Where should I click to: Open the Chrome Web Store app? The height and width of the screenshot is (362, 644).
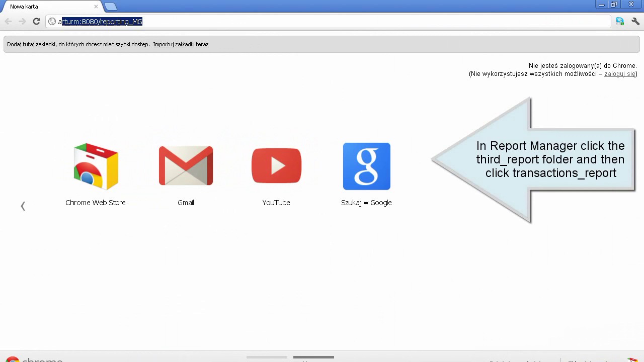point(96,174)
